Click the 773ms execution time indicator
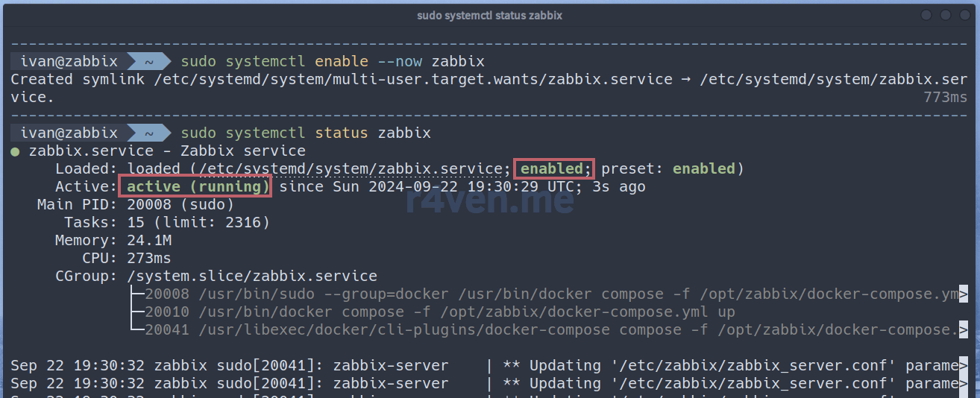The width and height of the screenshot is (980, 398). [x=946, y=97]
